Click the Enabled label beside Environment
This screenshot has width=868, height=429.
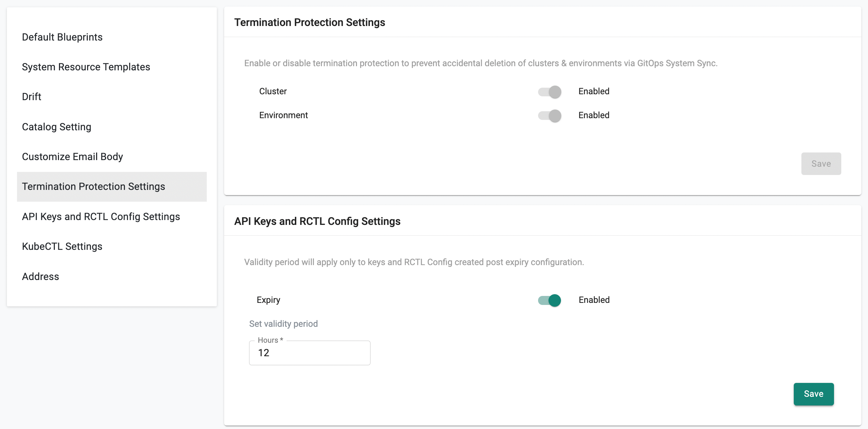(594, 115)
